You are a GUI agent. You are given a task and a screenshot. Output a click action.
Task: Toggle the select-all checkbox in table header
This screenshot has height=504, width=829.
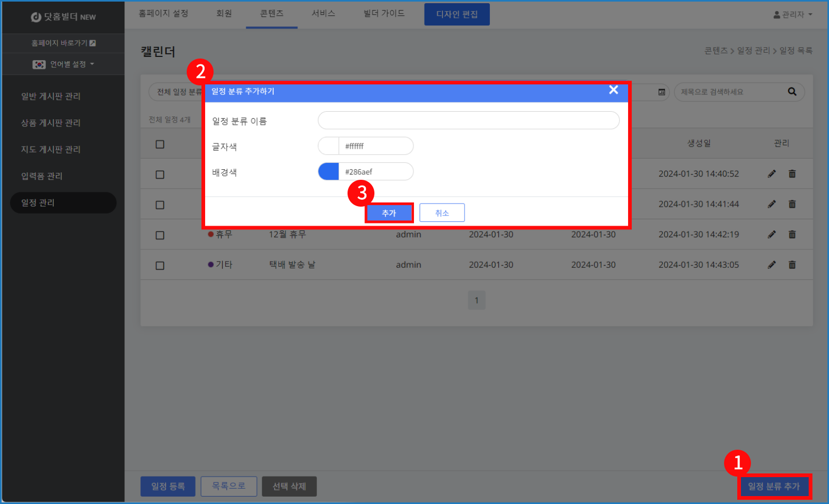(160, 144)
